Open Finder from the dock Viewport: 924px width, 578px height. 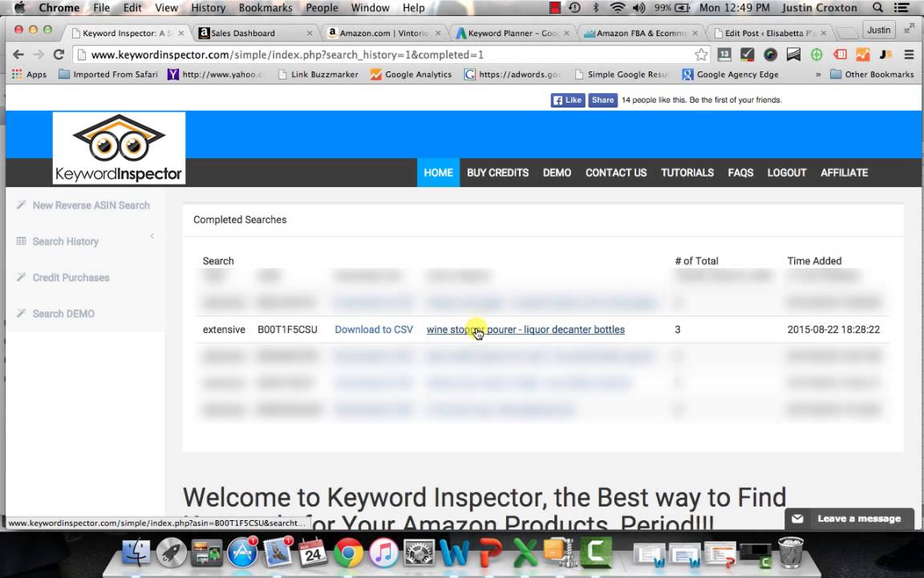point(136,553)
